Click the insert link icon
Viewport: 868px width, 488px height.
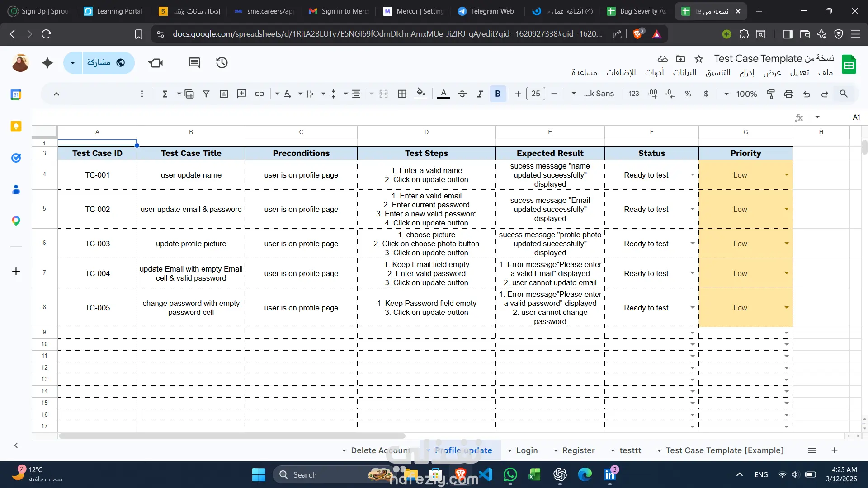click(x=259, y=94)
